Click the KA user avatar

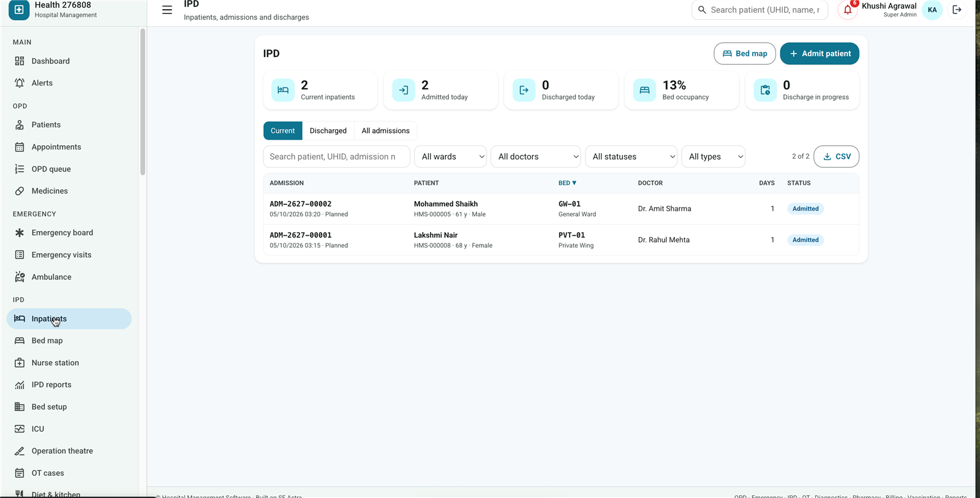[932, 10]
